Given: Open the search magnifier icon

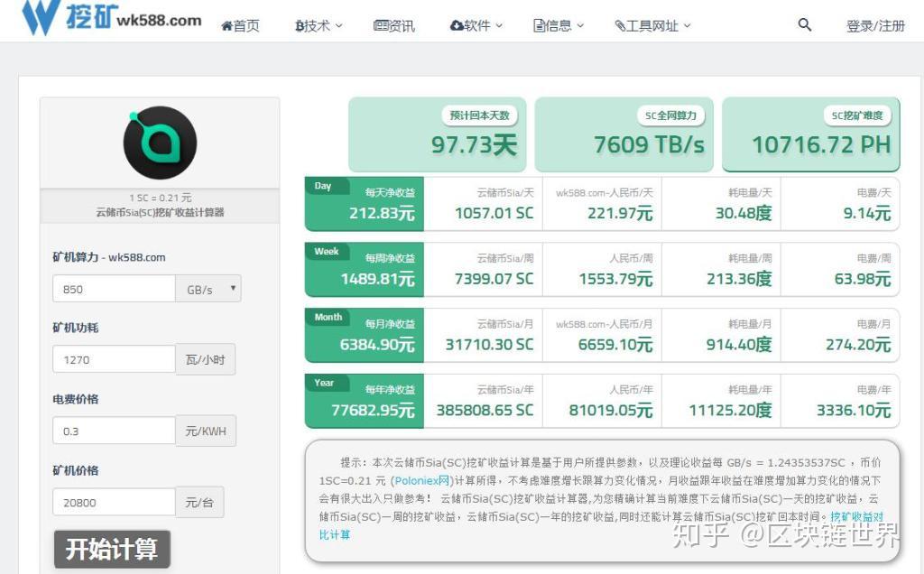Looking at the screenshot, I should 804,24.
